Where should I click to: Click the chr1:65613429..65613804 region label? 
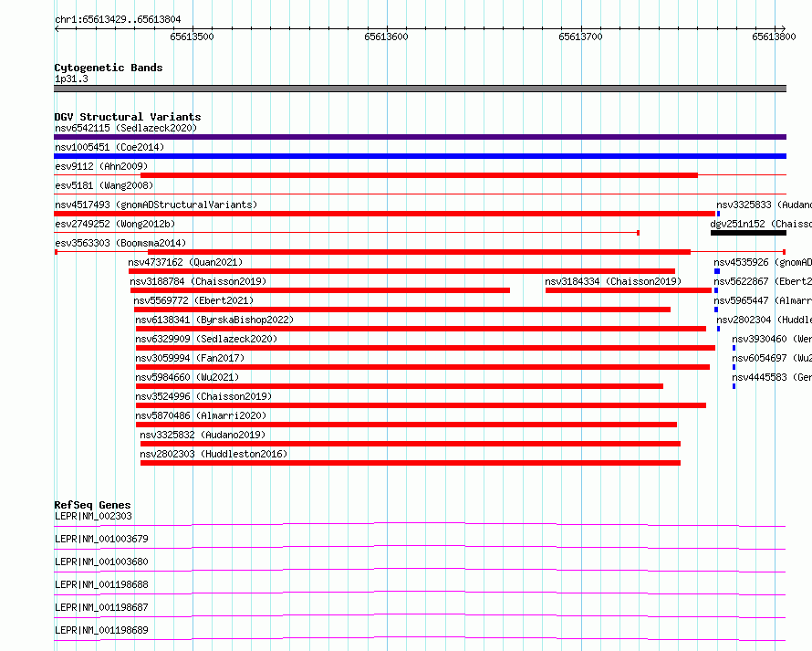(118, 20)
